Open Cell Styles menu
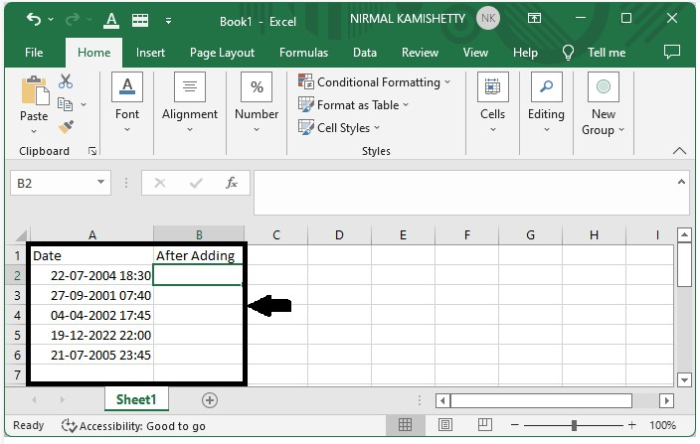 (x=339, y=128)
